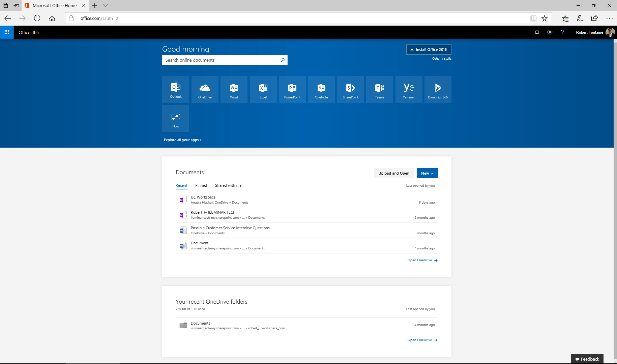617x364 pixels.
Task: Open the Outlook app tile
Action: 176,89
